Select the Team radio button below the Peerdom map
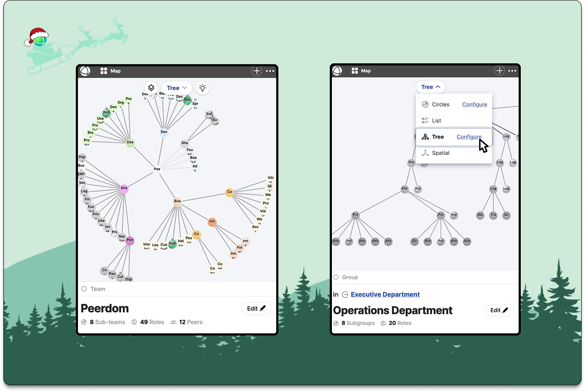585x392 pixels. point(84,289)
